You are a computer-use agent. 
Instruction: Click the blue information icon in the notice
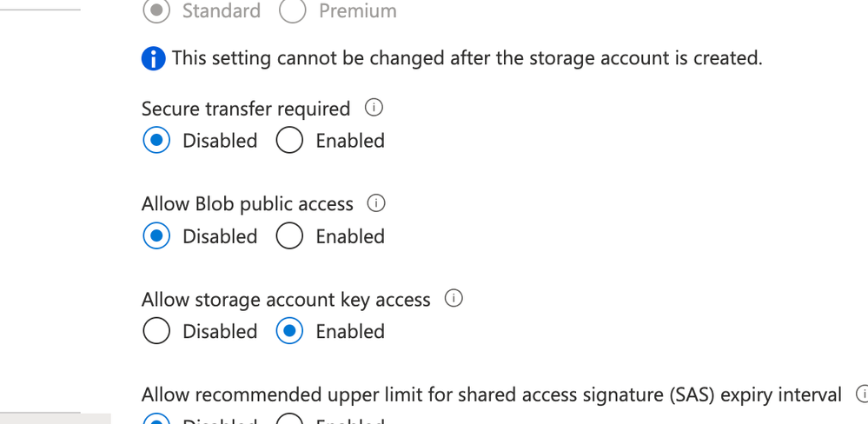tap(153, 59)
